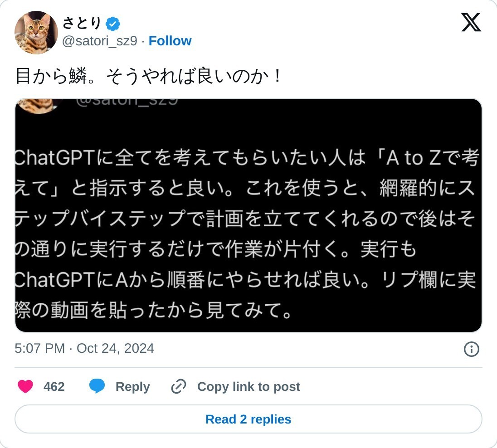Screen dimensions: 497x448
Task: Follow the @satori_sz9 account
Action: [x=170, y=41]
